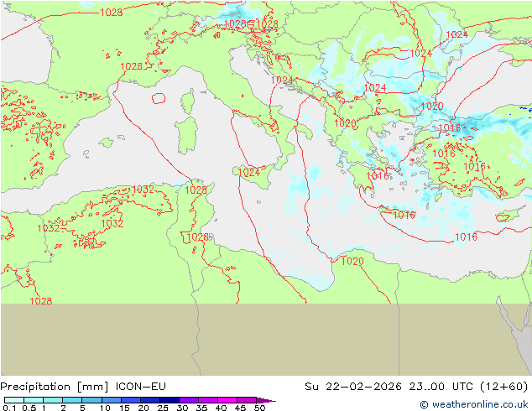The image size is (532, 411).
Task: Click the weatheronline.co.uk copyright link
Action: (474, 404)
